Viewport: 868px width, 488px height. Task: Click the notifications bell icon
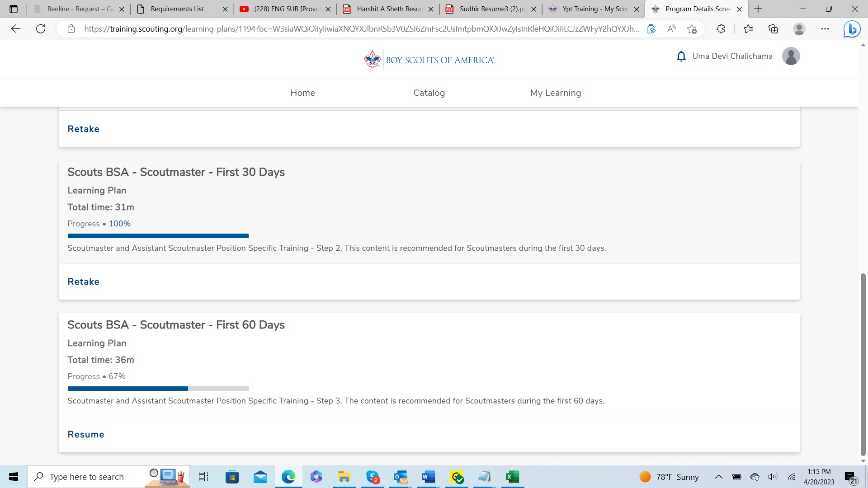coord(681,56)
